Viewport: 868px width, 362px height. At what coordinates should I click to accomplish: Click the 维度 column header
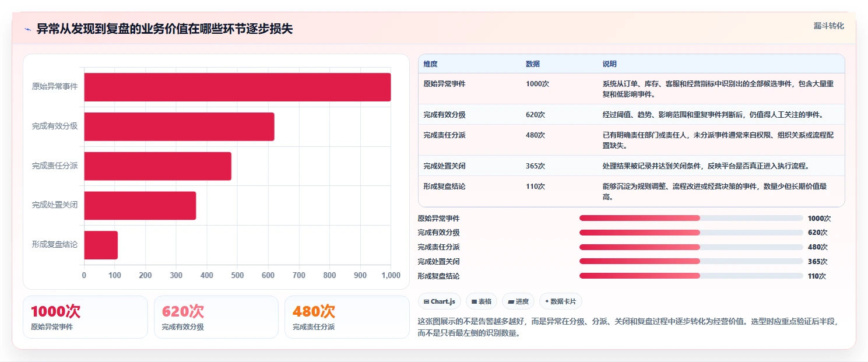(x=430, y=64)
